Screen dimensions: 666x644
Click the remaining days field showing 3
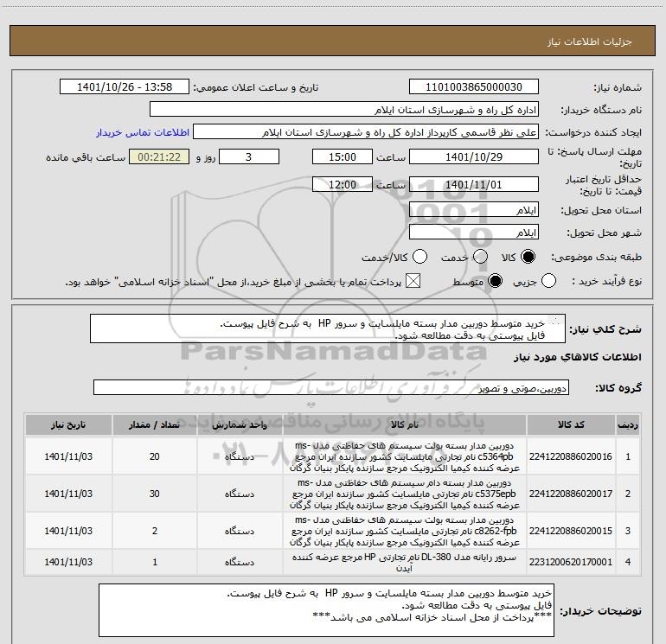tap(249, 156)
